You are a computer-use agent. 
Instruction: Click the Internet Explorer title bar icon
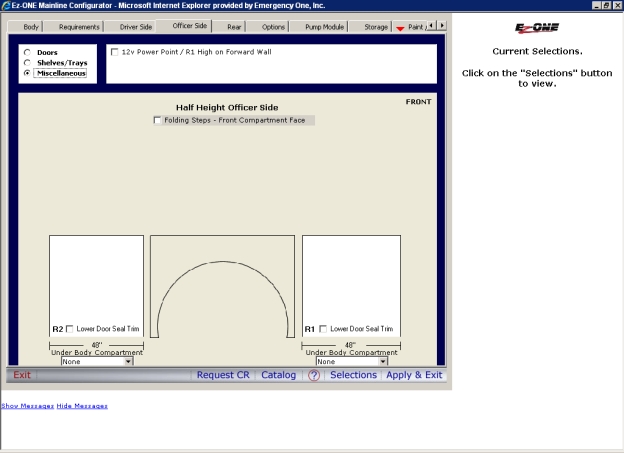pos(6,5)
